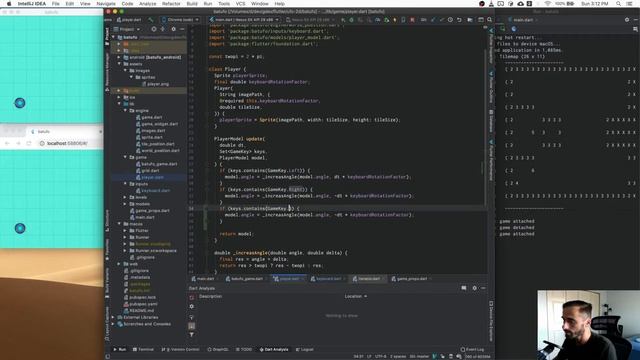This screenshot has width=640, height=360.
Task: Click the browser reload icon
Action: (x=29, y=143)
